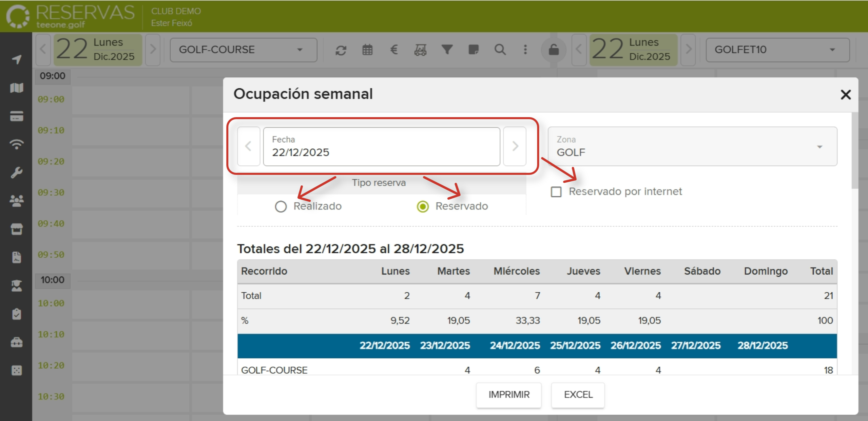Enable the Reservado por internet checkbox

556,192
